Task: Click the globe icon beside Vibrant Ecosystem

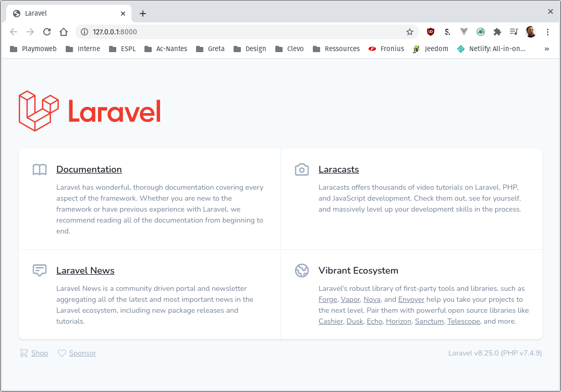Action: pyautogui.click(x=301, y=271)
